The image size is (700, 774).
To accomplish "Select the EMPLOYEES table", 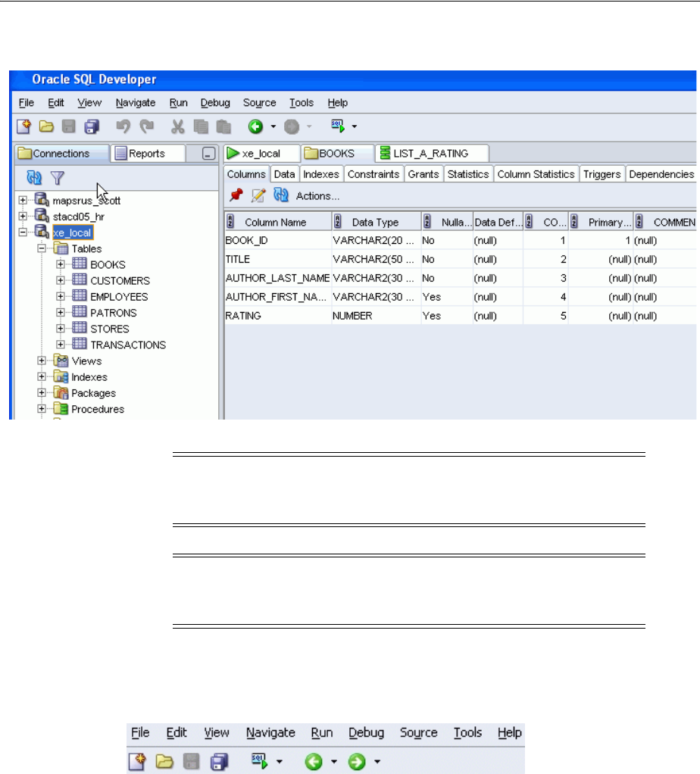I will point(119,297).
